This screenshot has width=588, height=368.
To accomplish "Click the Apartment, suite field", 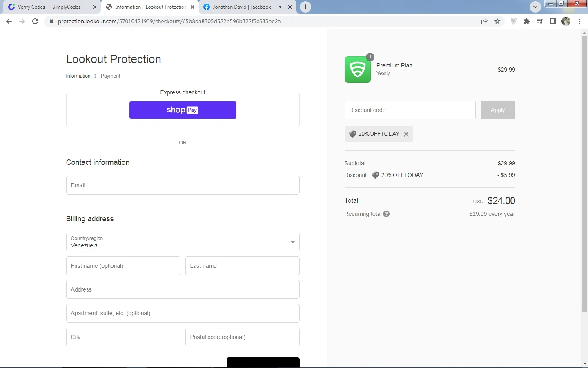I will click(183, 313).
